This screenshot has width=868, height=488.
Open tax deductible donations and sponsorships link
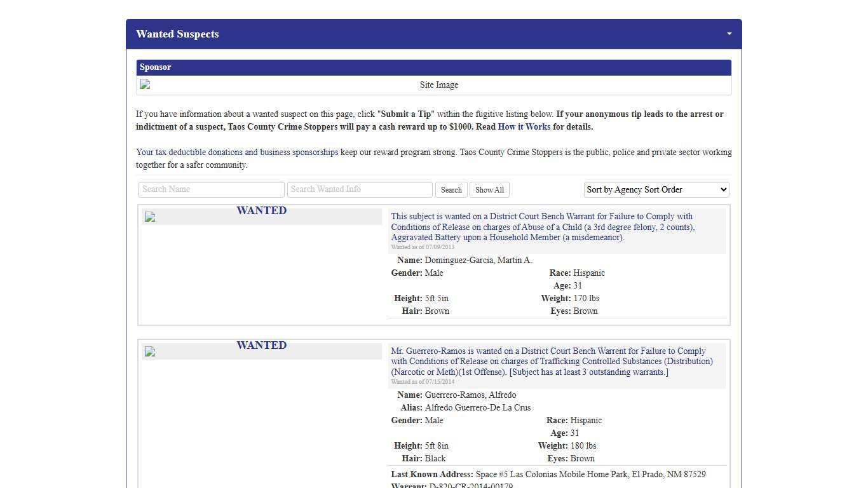[x=237, y=152]
